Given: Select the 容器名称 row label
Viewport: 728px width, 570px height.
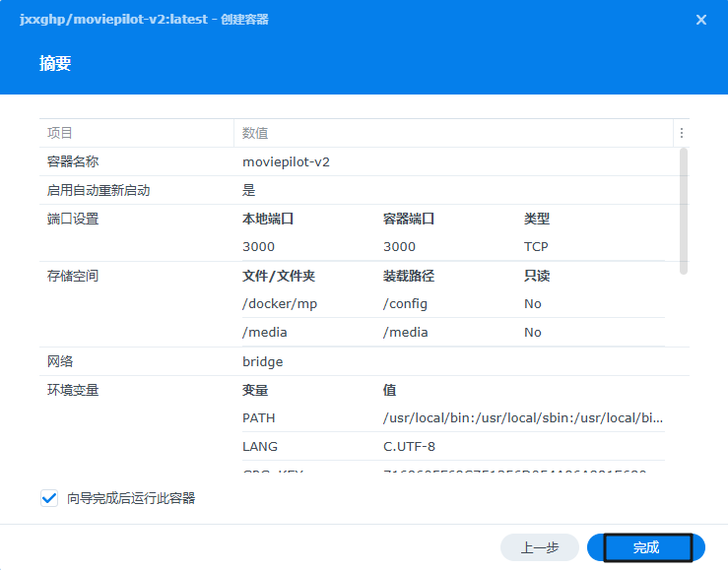Looking at the screenshot, I should 73,161.
